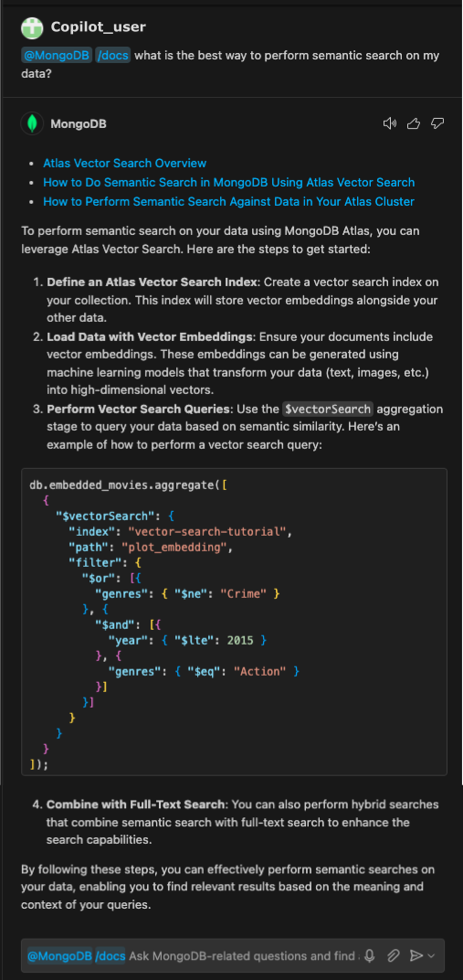Give the response a thumbs up
This screenshot has height=980, width=463.
[x=414, y=123]
